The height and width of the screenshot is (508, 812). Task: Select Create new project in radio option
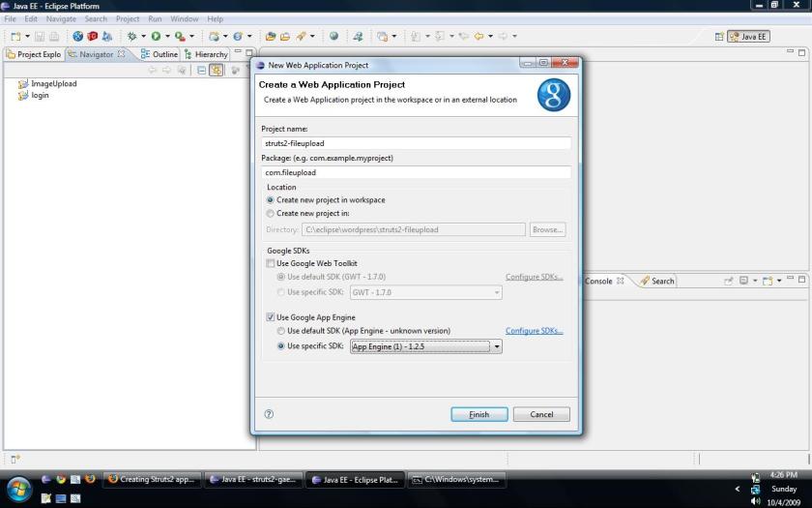[x=271, y=213]
